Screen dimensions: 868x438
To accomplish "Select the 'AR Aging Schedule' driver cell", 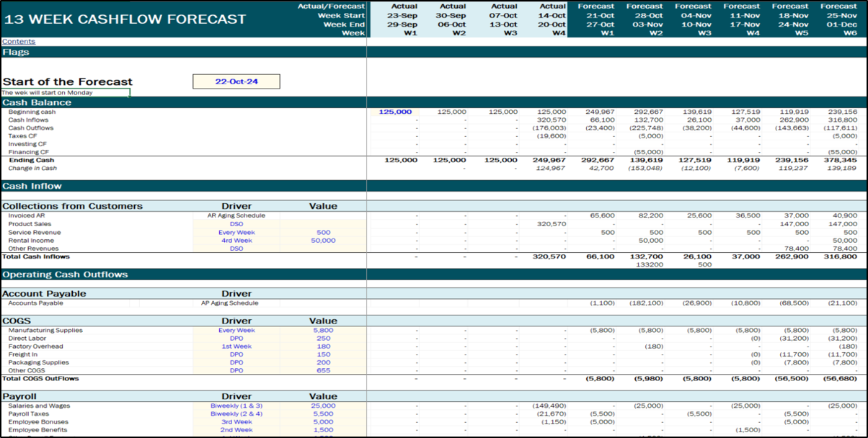I will 236,215.
